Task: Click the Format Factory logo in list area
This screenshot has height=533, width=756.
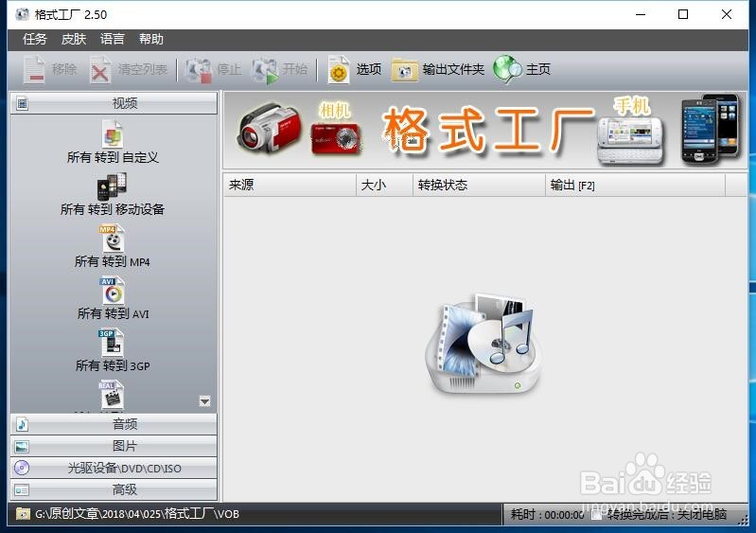Action: [x=483, y=344]
